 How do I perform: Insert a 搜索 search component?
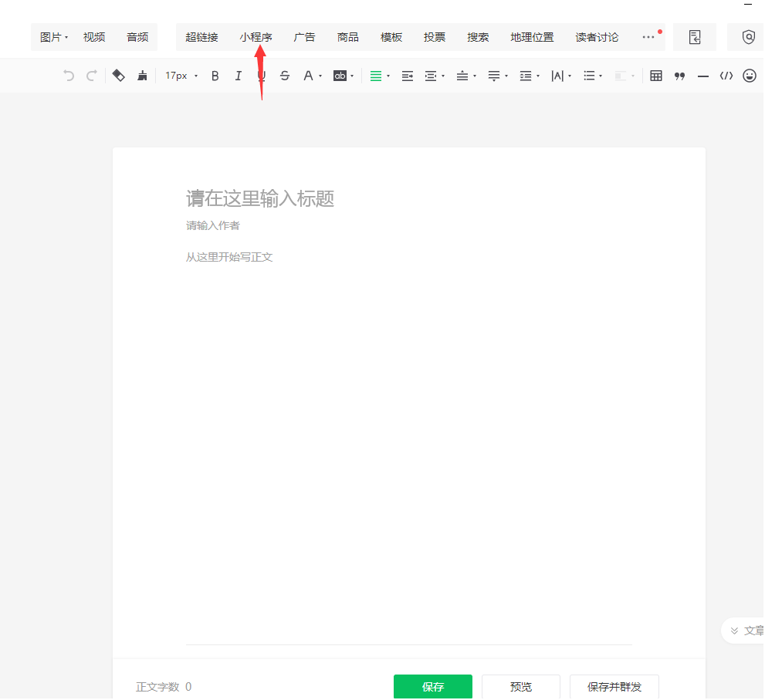(x=478, y=37)
